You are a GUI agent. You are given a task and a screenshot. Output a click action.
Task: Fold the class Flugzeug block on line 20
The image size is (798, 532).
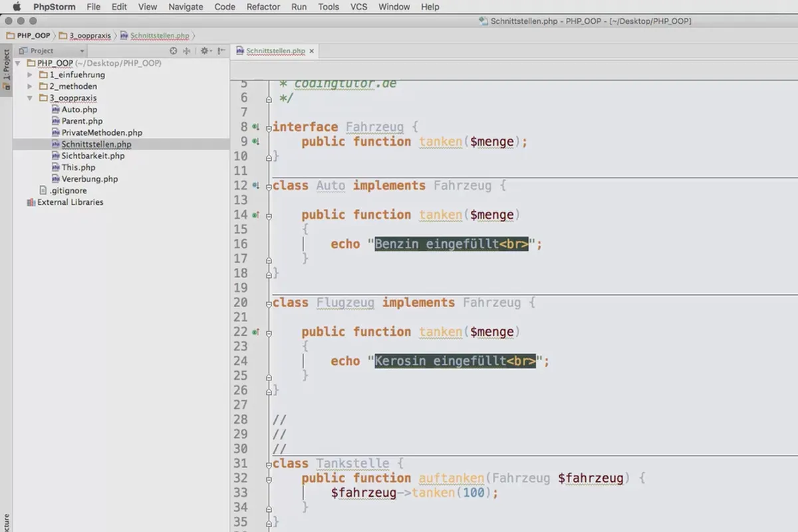(x=269, y=303)
